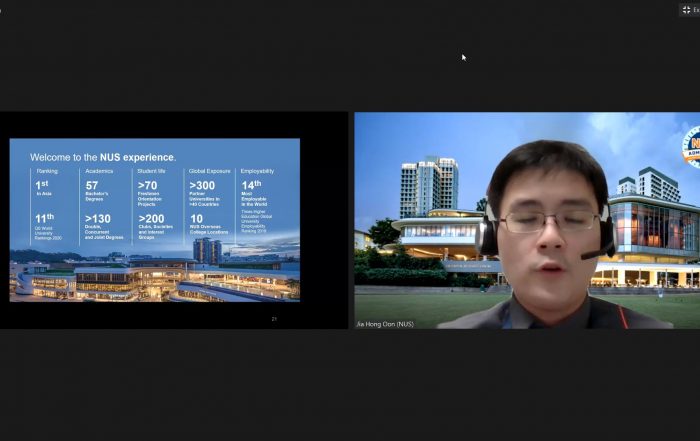700x441 pixels.
Task: Click the 'Ranking' column heading
Action: pyautogui.click(x=47, y=171)
